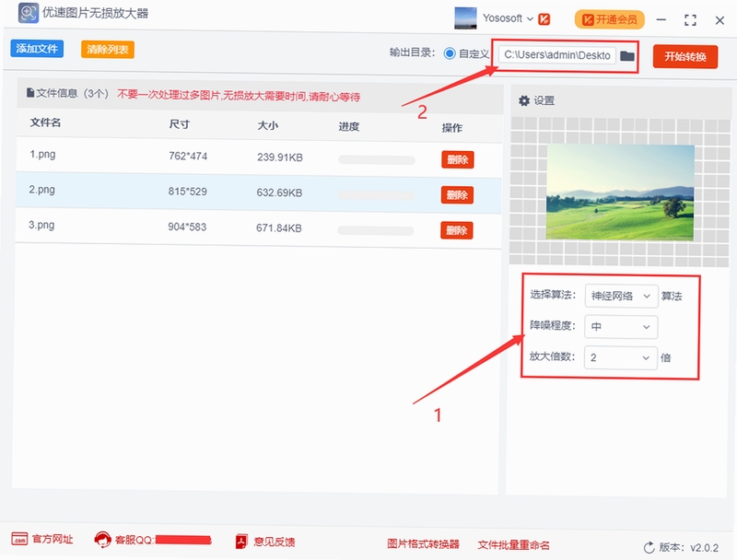Click the 文件信息 file icon

pos(30,93)
